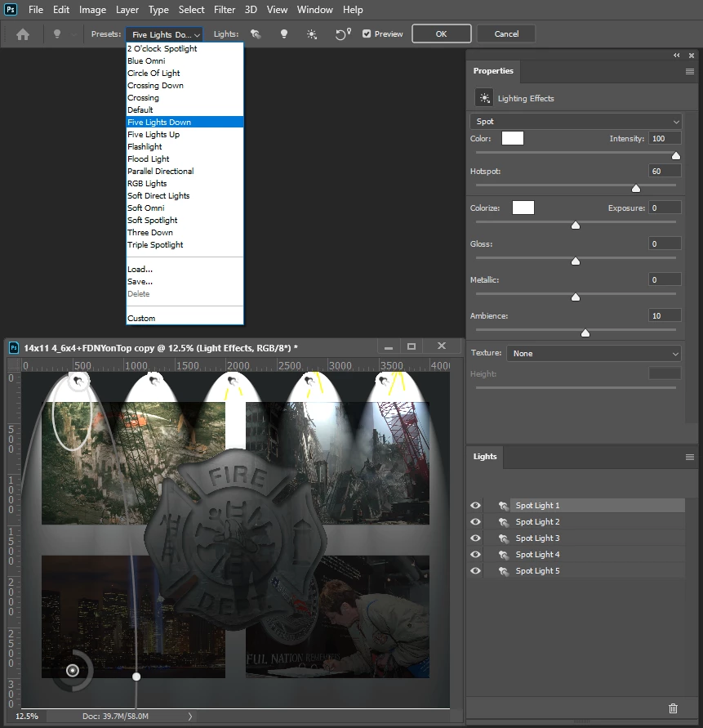Click the Lighting Effects sun icon
The width and height of the screenshot is (703, 728).
coord(484,98)
